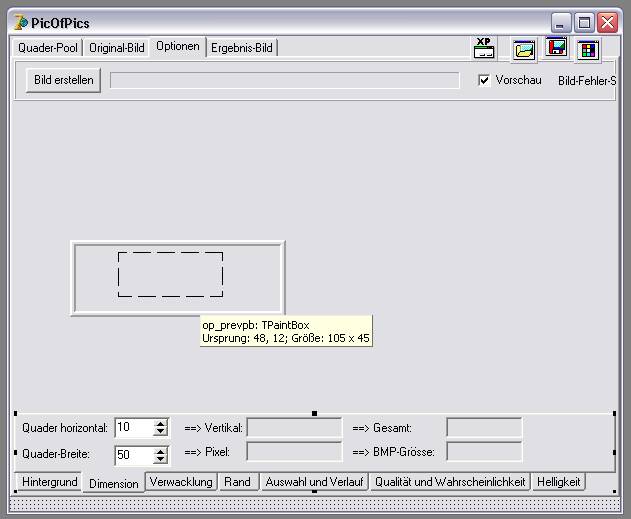Click the 'Quader horizontal:' label
Viewport: 631px width, 519px height.
pos(65,428)
